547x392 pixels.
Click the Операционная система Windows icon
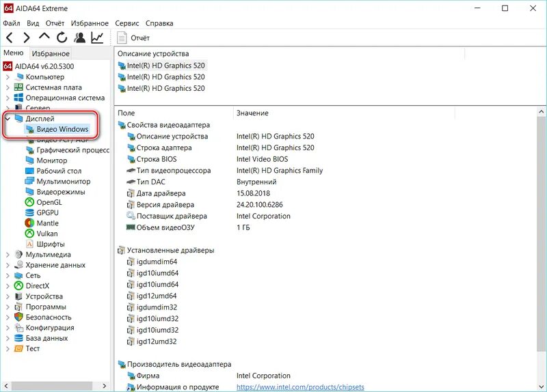(18, 98)
